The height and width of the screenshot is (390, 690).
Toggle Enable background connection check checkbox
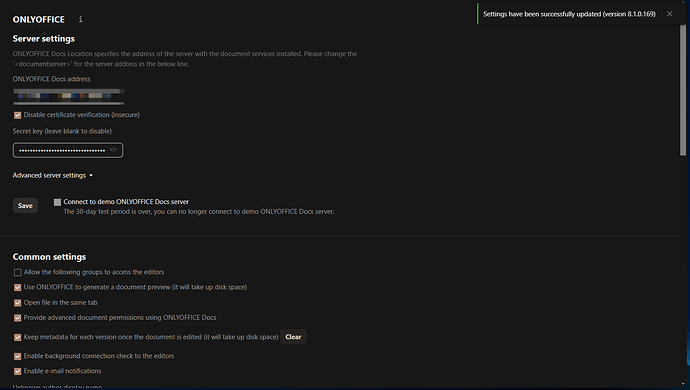tap(18, 356)
